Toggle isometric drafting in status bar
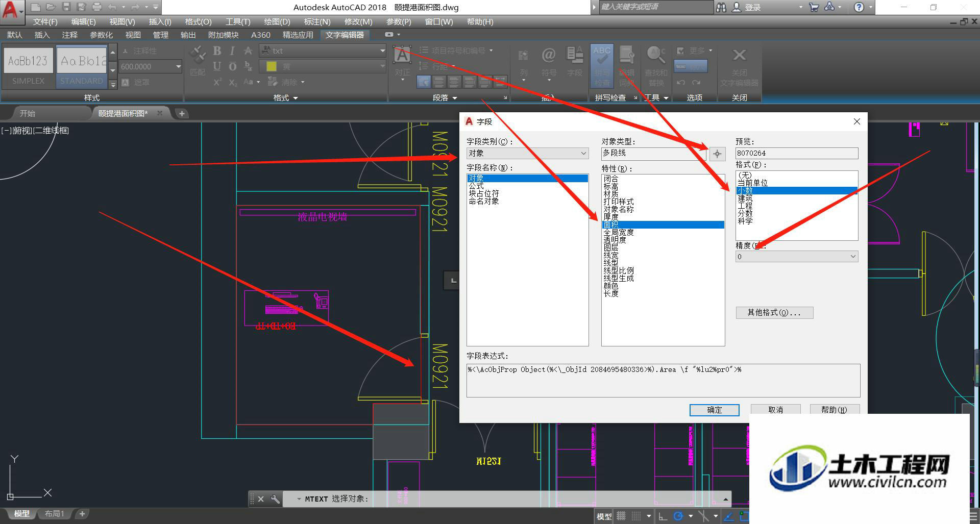This screenshot has width=980, height=524. click(703, 516)
